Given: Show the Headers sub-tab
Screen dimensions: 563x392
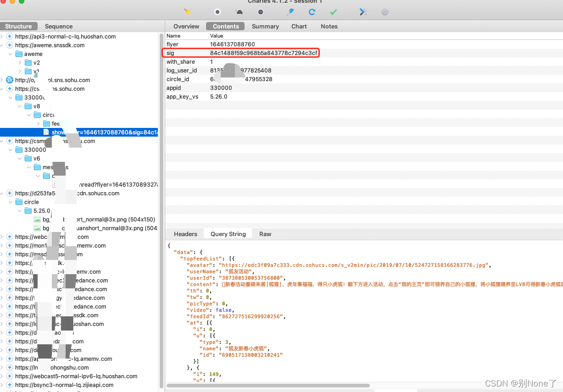Looking at the screenshot, I should coord(185,234).
